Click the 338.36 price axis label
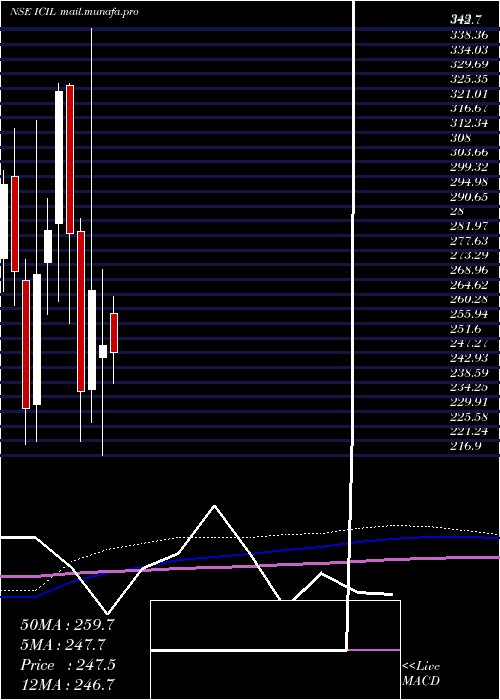Screen dimensions: 500x700 tap(469, 35)
